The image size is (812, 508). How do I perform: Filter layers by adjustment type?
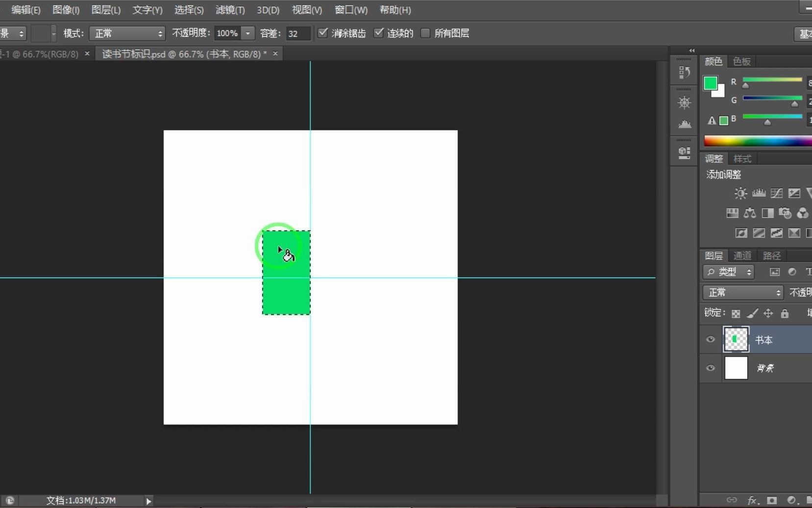792,272
